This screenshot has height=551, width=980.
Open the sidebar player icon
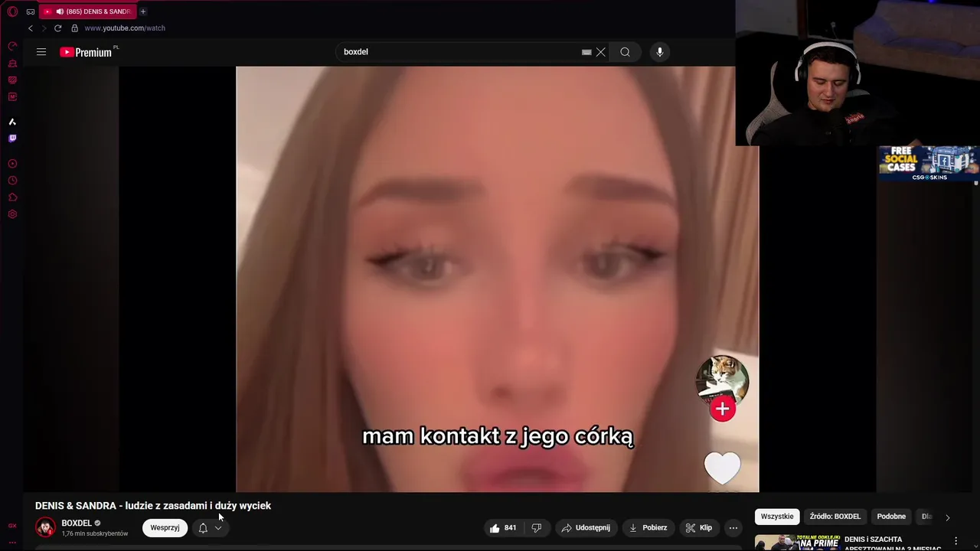tap(12, 164)
